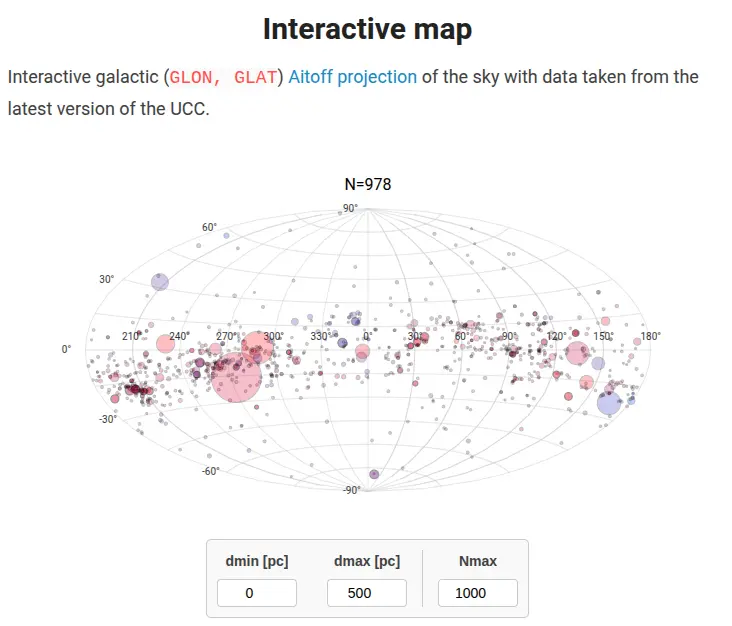Click the 180° longitude label
732x626 pixels.
click(x=650, y=336)
